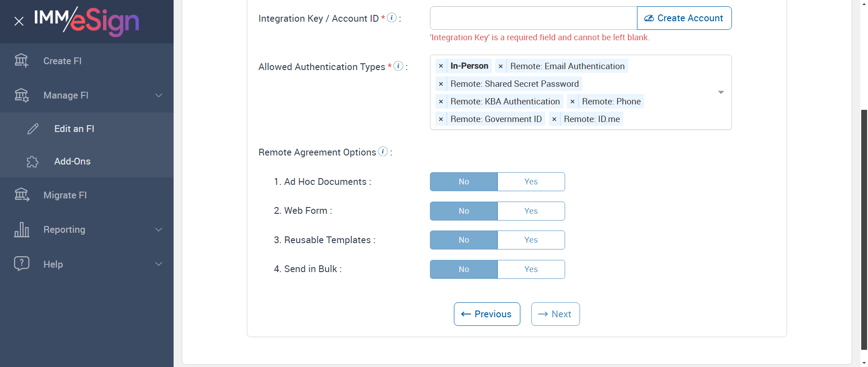
Task: Open the Allowed Authentication Types dropdown
Action: (721, 92)
